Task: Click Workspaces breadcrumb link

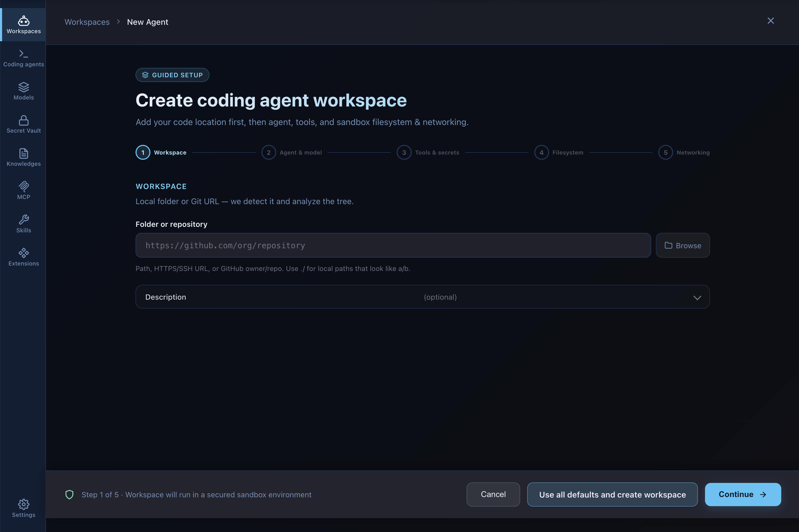Action: 87,22
